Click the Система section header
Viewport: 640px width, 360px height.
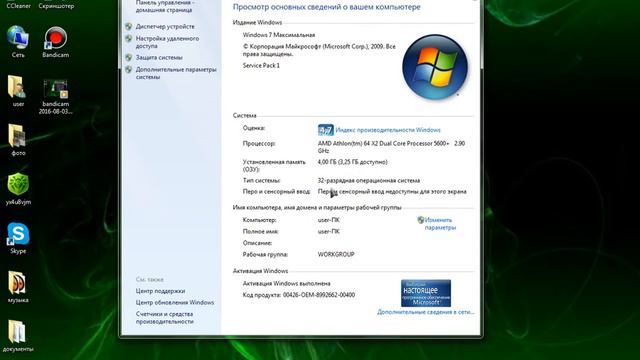[244, 116]
